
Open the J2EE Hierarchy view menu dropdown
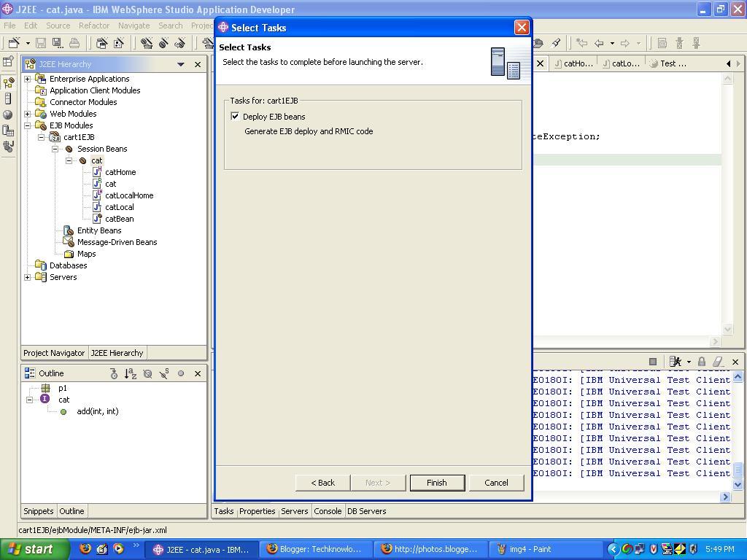click(181, 64)
